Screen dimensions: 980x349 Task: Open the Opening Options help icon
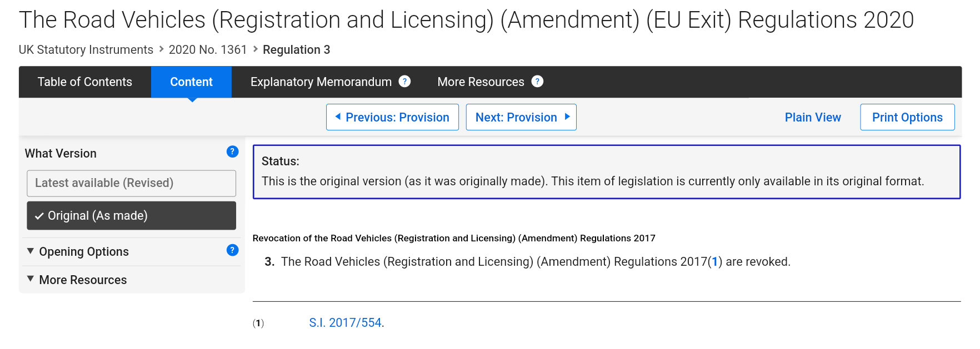click(x=233, y=250)
